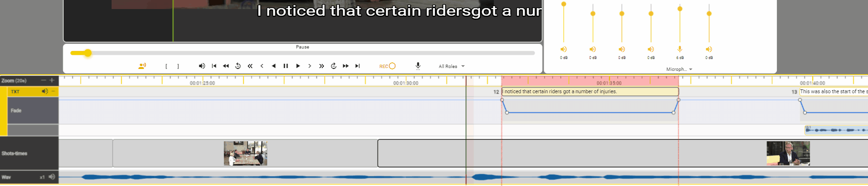Click the microphone icon in the player bar

(418, 66)
